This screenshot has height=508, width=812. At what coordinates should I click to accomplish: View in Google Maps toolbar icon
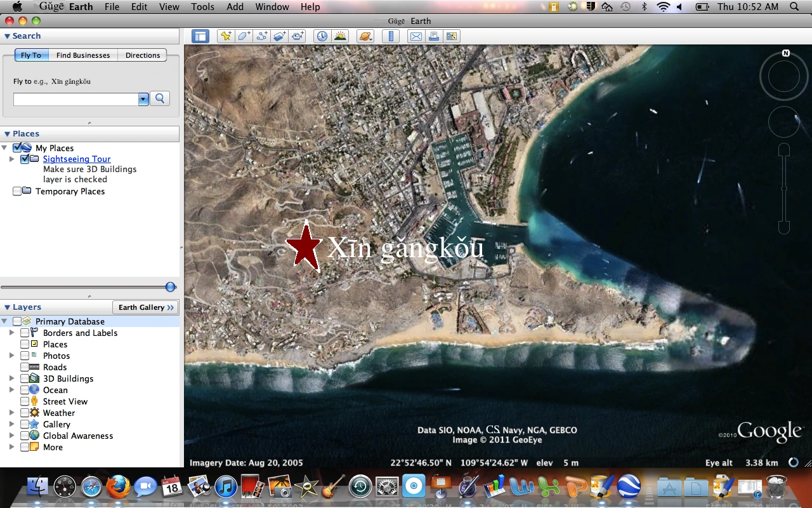point(452,36)
